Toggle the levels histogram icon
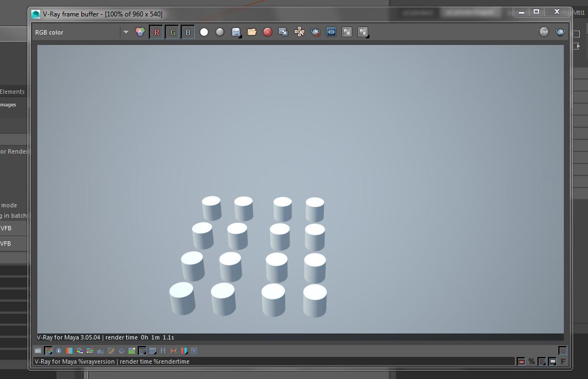This screenshot has width=588, height=379. [100, 351]
